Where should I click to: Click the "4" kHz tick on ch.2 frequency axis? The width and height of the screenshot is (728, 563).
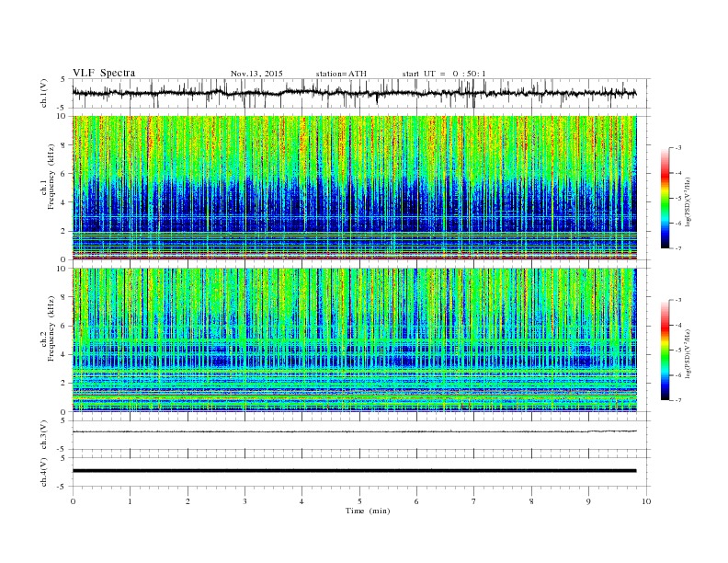tap(64, 354)
